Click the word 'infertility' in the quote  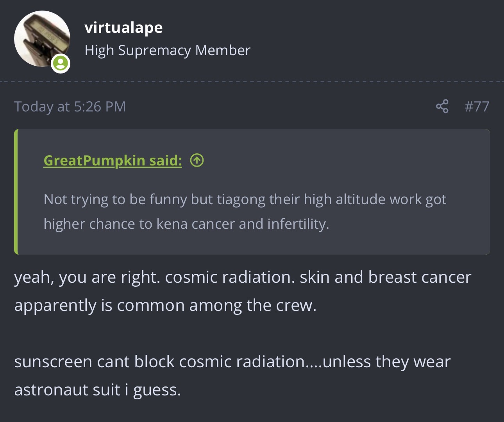[x=298, y=224]
